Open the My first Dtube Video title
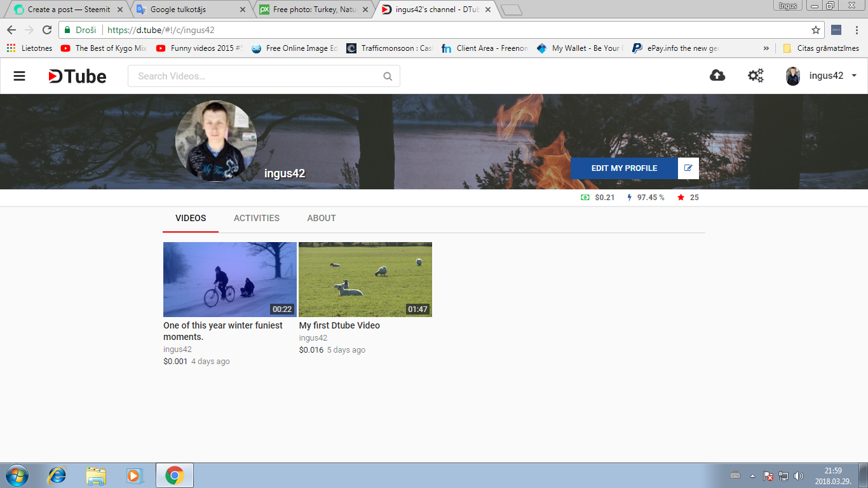868x488 pixels. (x=339, y=325)
